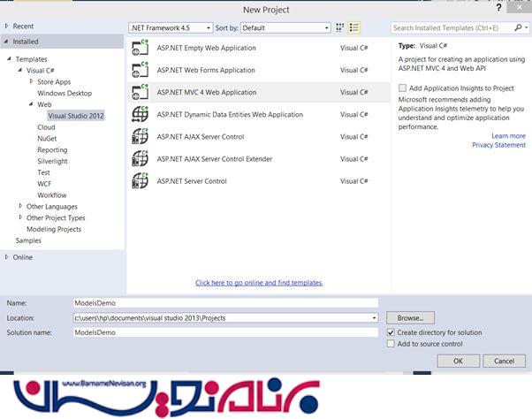Screen dimensions: 532x419
Task: Click the Dynamic Data Entities Web Application icon
Action: (x=140, y=114)
